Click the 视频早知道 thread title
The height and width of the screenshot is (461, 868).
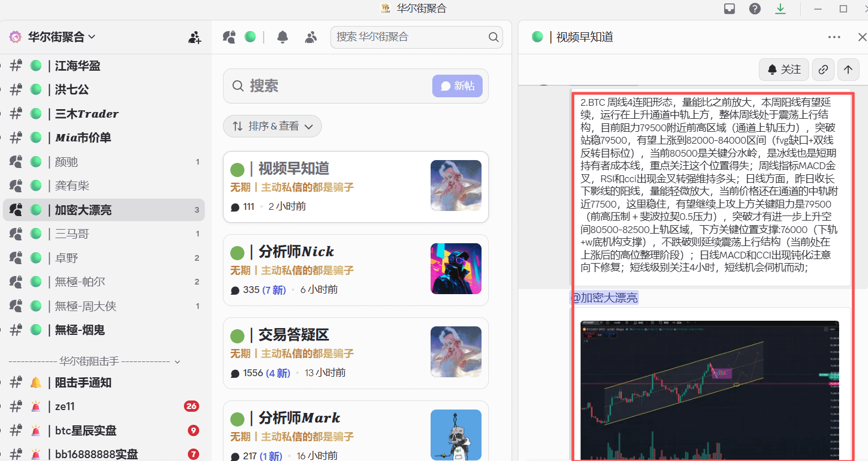(585, 37)
